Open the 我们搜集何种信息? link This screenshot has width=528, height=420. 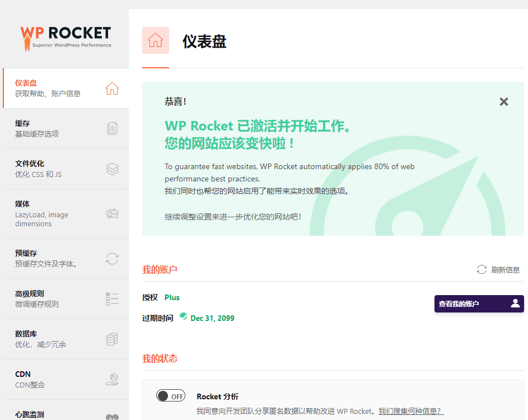pyautogui.click(x=411, y=411)
